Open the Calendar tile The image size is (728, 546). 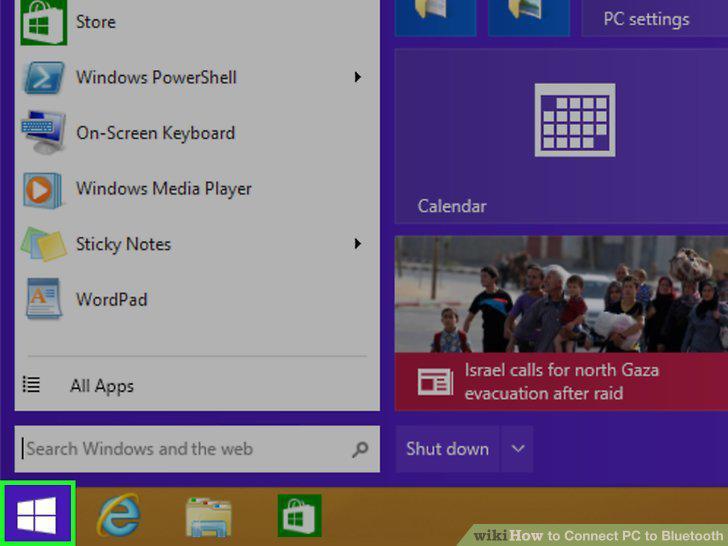(x=561, y=136)
